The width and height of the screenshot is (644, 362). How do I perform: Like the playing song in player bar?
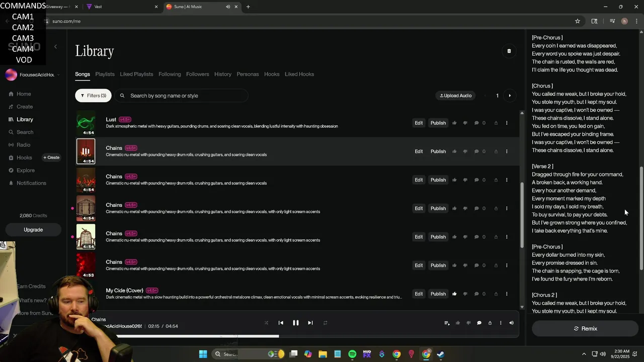click(x=457, y=323)
